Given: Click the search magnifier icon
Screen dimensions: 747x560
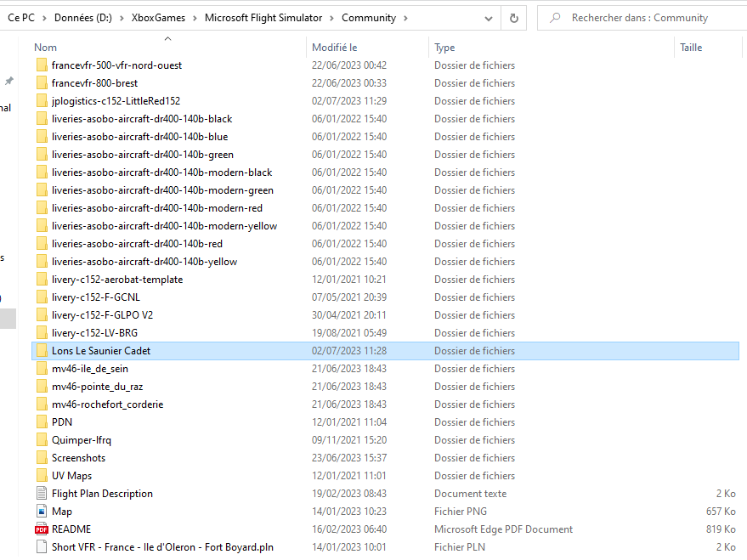Looking at the screenshot, I should pyautogui.click(x=555, y=18).
